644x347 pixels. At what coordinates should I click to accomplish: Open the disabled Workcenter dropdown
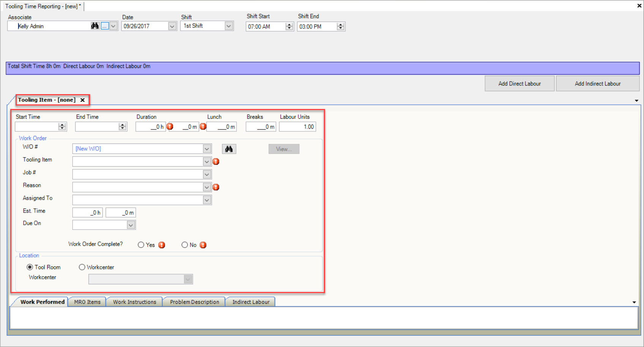(188, 279)
